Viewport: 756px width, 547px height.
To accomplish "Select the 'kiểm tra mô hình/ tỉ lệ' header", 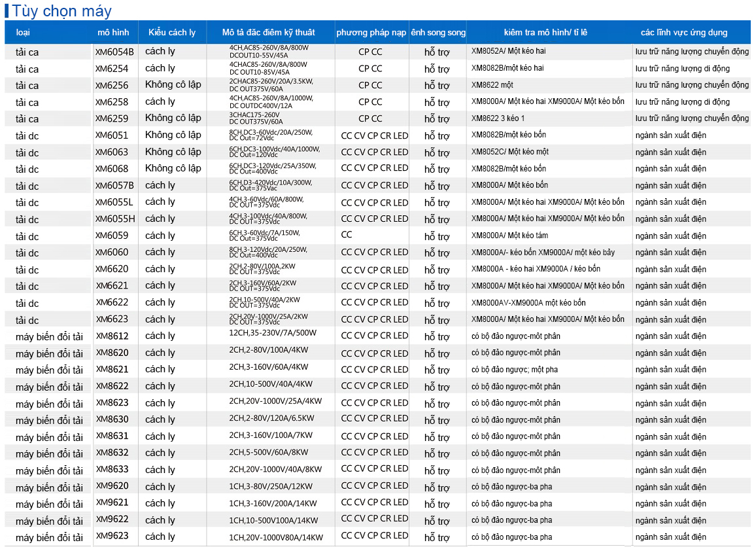I will (x=545, y=32).
